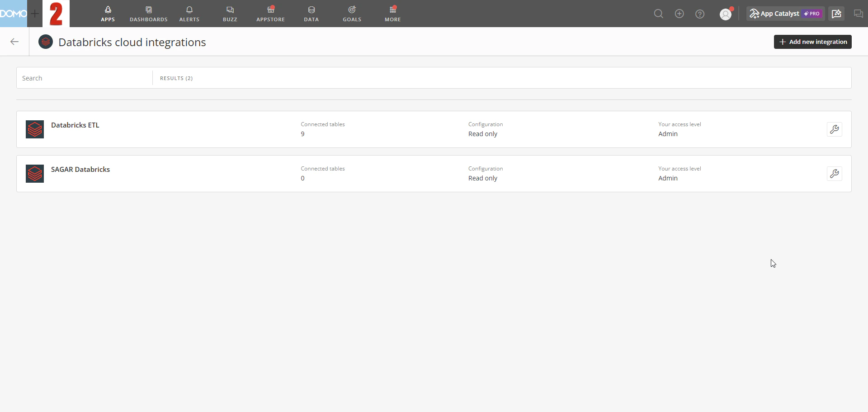Open the Data navigation item

tap(311, 14)
